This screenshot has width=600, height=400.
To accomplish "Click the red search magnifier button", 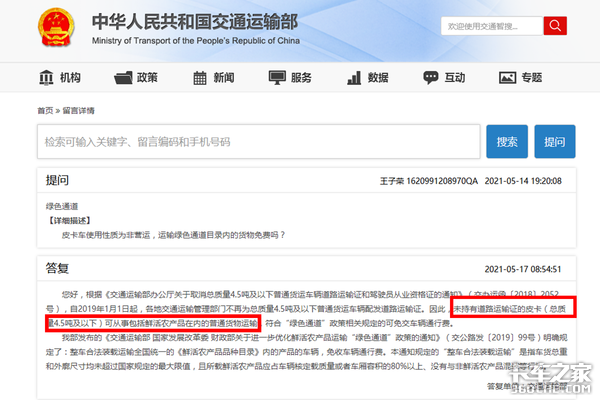I will point(555,26).
